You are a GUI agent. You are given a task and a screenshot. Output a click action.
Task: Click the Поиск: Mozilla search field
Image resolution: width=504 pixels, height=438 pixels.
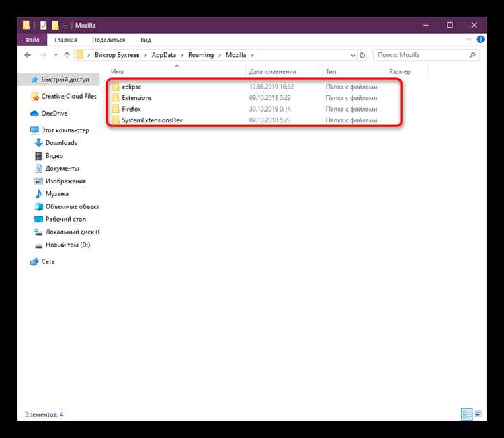tap(421, 55)
